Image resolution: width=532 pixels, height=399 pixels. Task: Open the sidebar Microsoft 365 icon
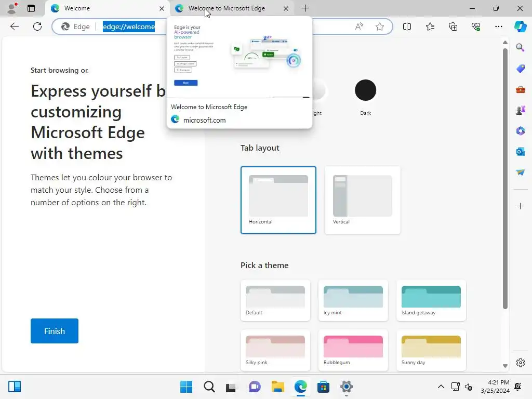point(520,131)
